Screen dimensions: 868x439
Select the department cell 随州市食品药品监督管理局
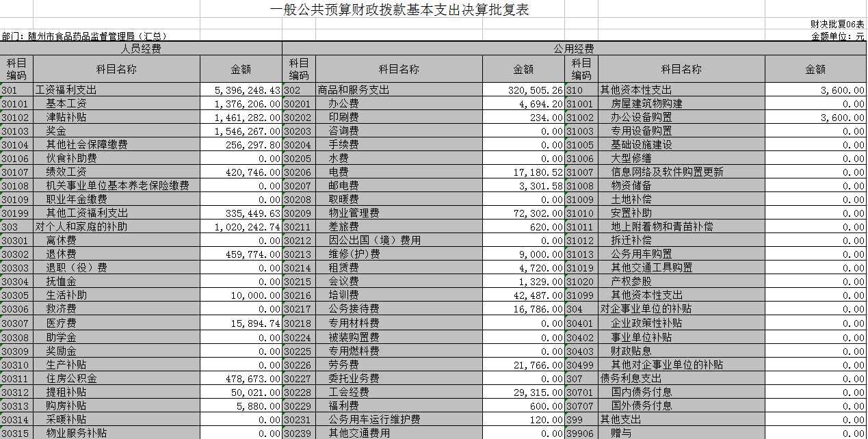click(x=84, y=36)
